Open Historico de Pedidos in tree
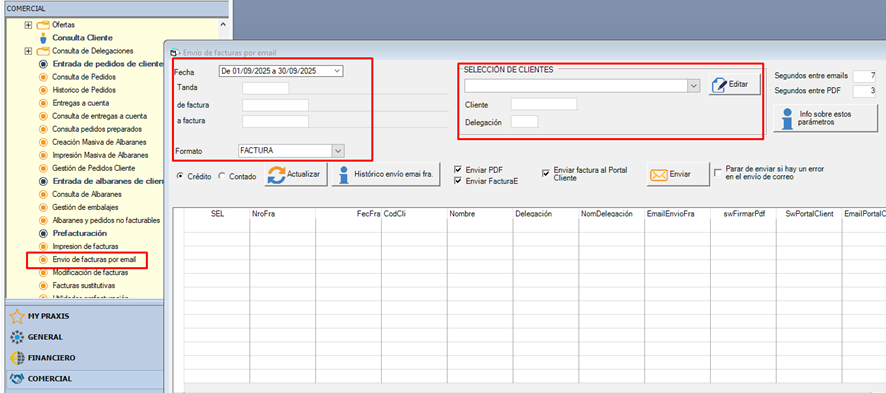This screenshot has width=886, height=393. click(84, 90)
